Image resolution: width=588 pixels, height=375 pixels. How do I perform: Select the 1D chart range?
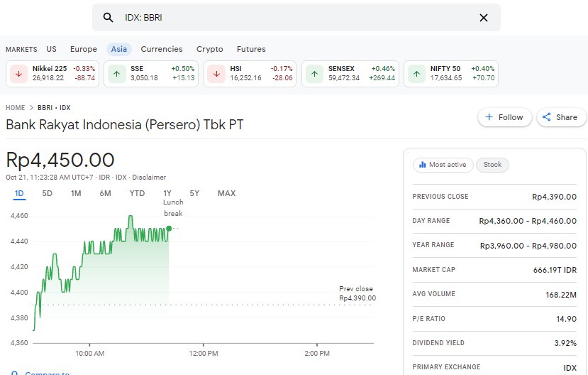[19, 193]
